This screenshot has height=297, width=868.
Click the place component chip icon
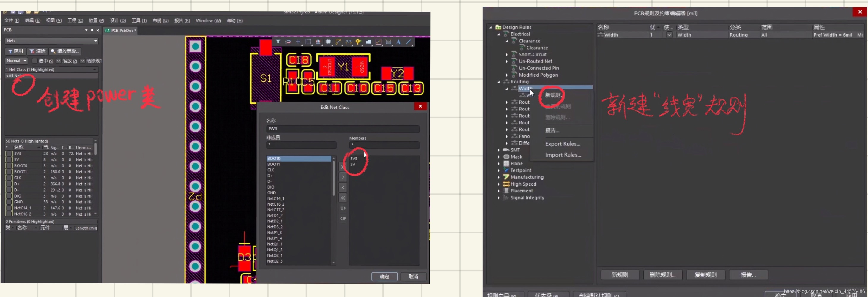pyautogui.click(x=328, y=42)
